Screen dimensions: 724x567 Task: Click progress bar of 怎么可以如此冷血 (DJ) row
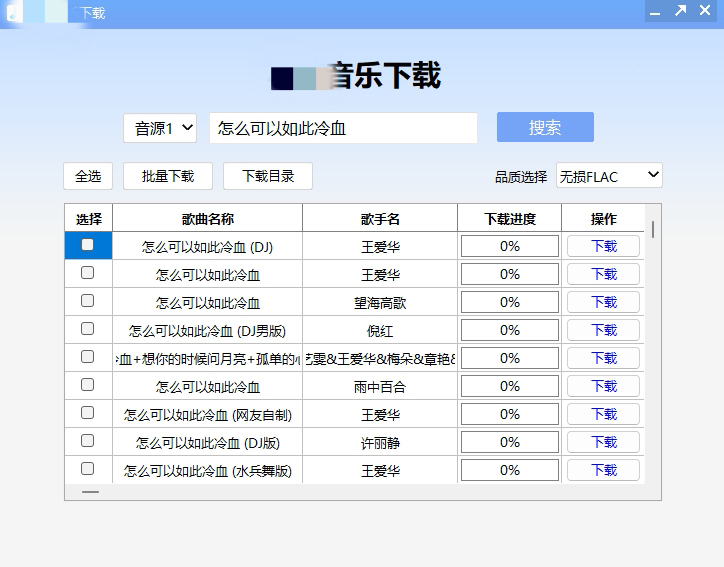pos(510,246)
